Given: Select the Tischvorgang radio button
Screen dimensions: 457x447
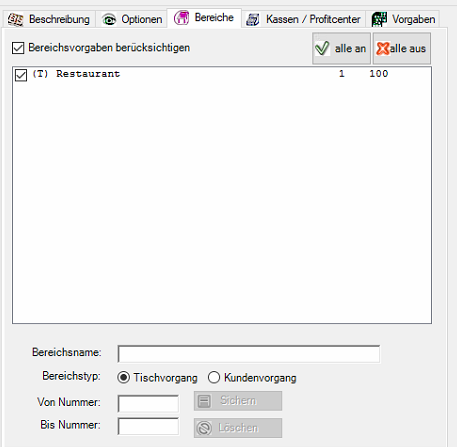Looking at the screenshot, I should click(123, 378).
